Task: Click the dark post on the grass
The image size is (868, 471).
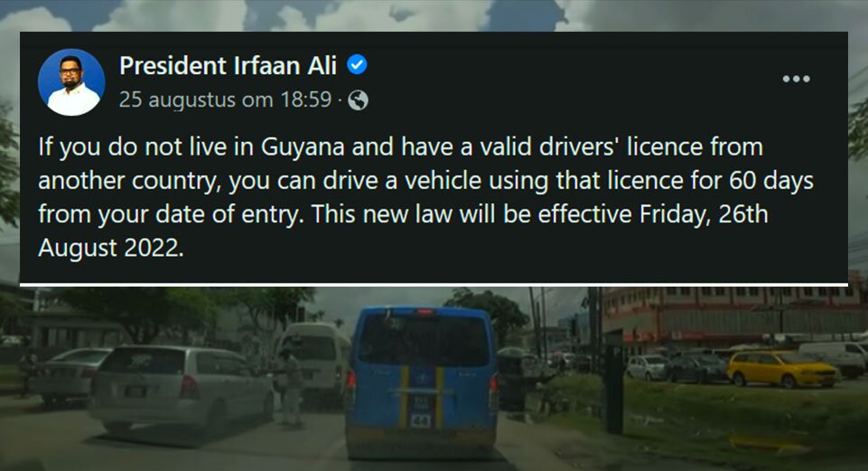Action: click(614, 389)
